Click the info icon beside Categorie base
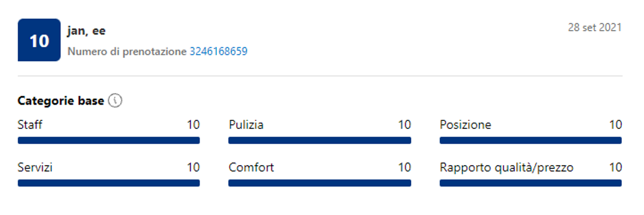The image size is (644, 215). pos(115,101)
